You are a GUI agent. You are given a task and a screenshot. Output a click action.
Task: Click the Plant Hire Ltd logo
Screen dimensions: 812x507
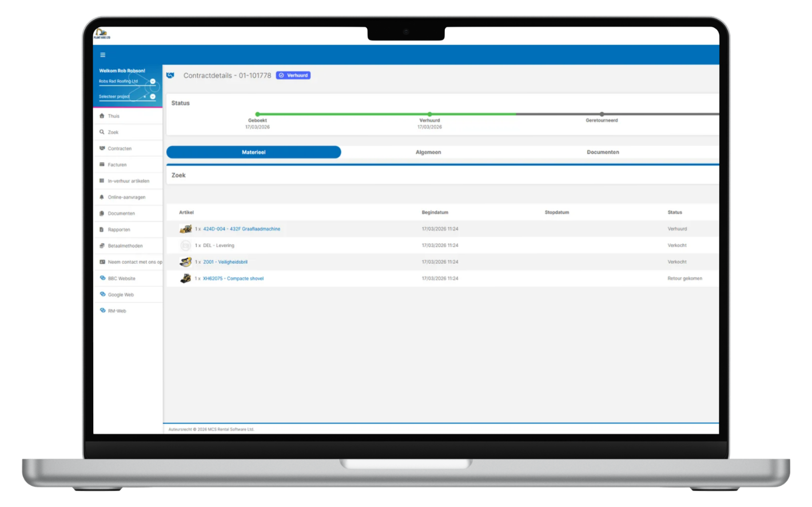point(102,34)
